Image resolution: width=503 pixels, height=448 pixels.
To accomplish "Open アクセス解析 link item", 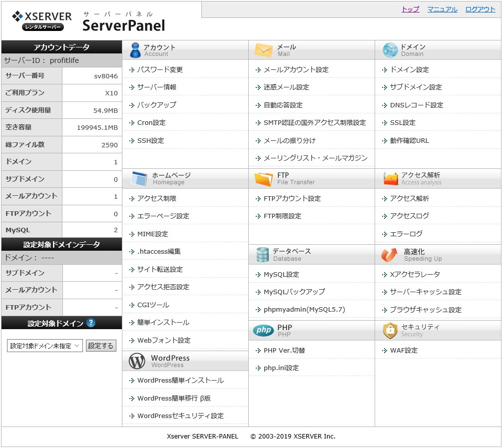I will 409,198.
